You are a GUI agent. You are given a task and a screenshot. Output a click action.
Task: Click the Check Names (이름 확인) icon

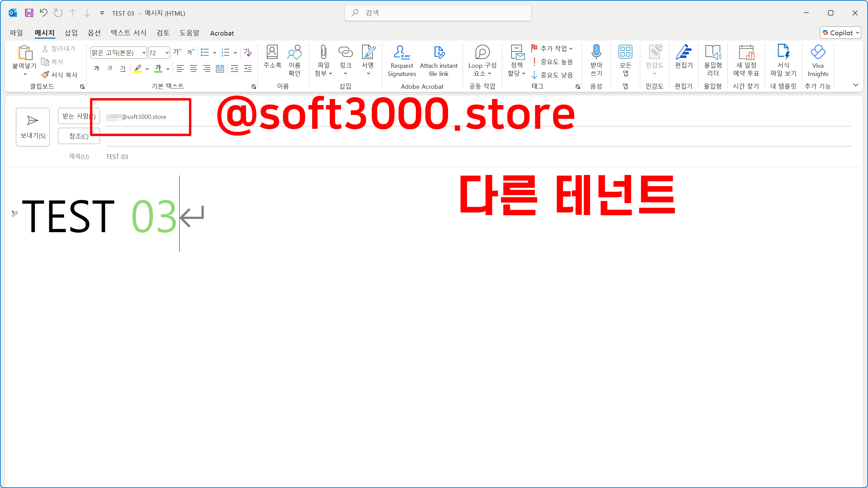click(x=294, y=53)
